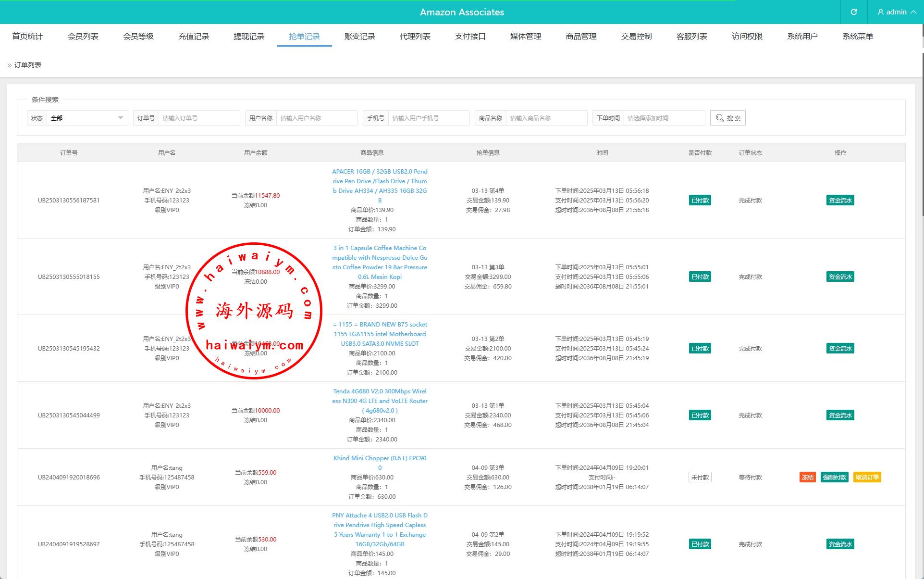
Task: Open the 提现记录 tab
Action: click(249, 37)
